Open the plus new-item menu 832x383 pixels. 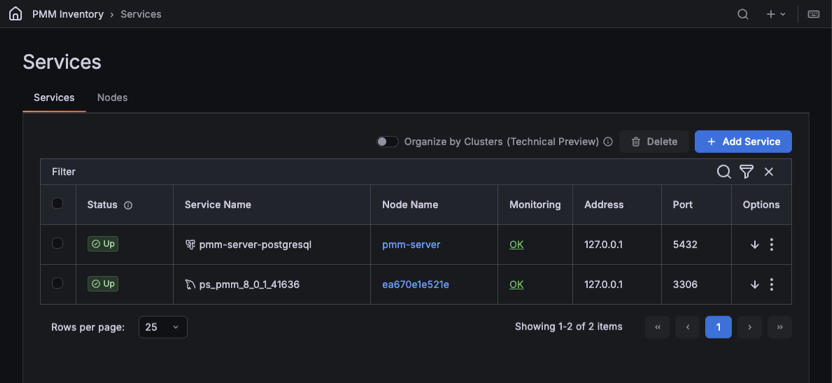click(775, 14)
